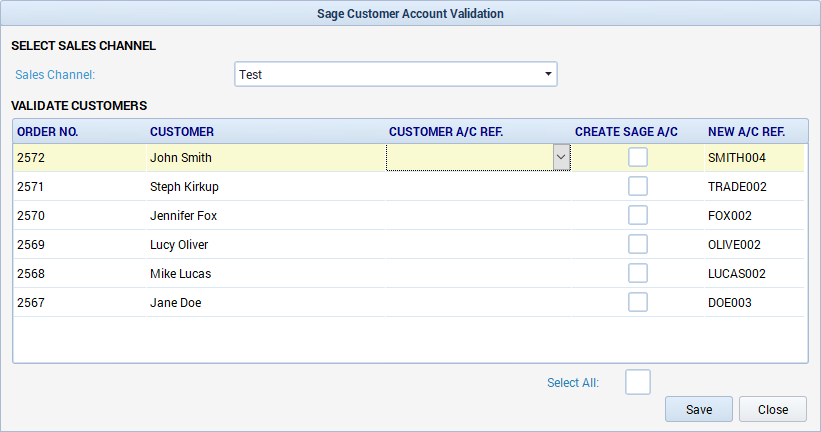This screenshot has width=821, height=432.
Task: Select order number 2567 cell
Action: pyautogui.click(x=80, y=303)
